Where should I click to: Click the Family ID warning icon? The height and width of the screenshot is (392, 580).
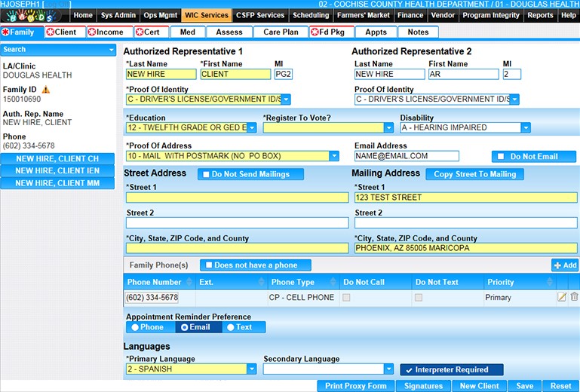pyautogui.click(x=46, y=90)
